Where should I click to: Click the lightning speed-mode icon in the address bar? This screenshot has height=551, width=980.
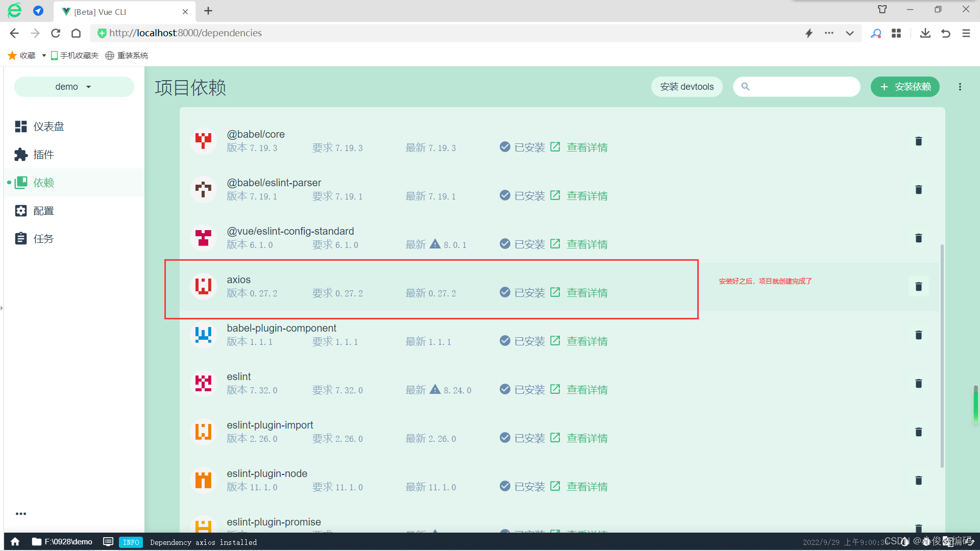(809, 33)
